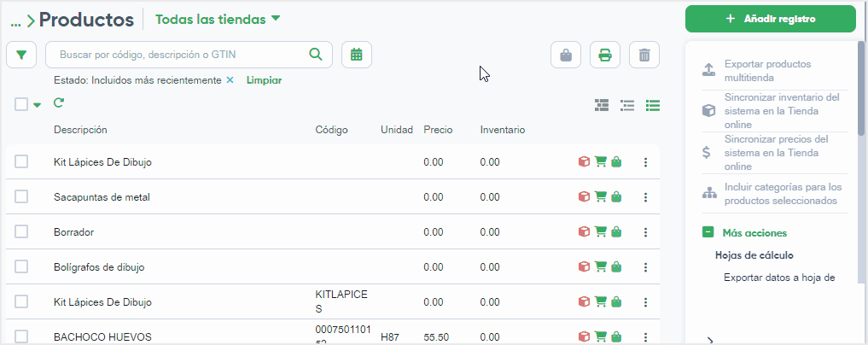Click the product search input field
The image size is (868, 345).
tap(179, 55)
